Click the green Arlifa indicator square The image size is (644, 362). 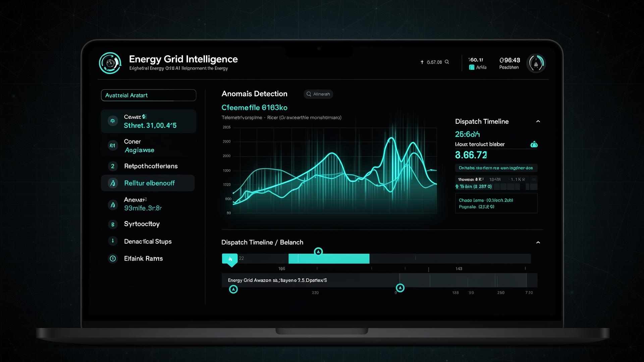(472, 67)
